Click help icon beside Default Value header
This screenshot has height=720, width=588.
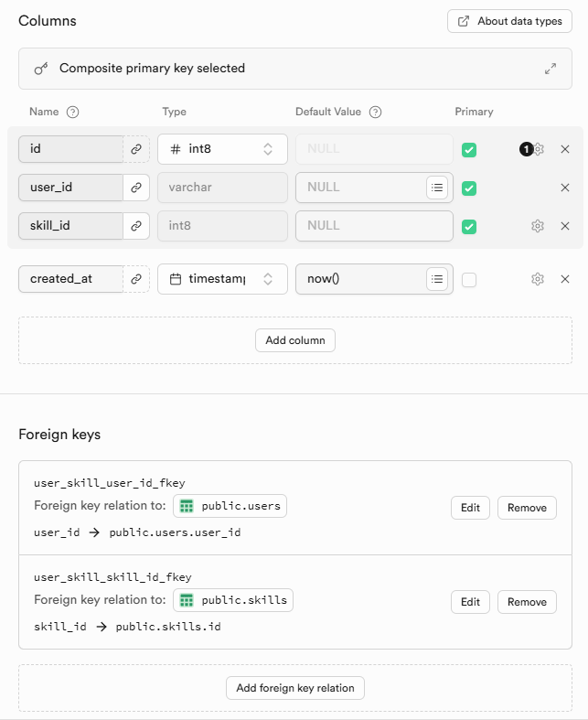[375, 112]
